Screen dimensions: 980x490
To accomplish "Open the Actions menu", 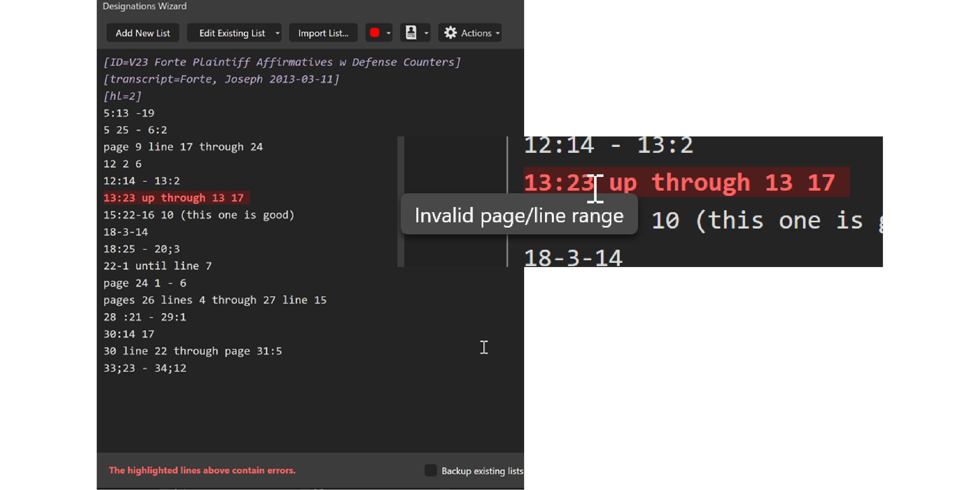I will coord(476,33).
